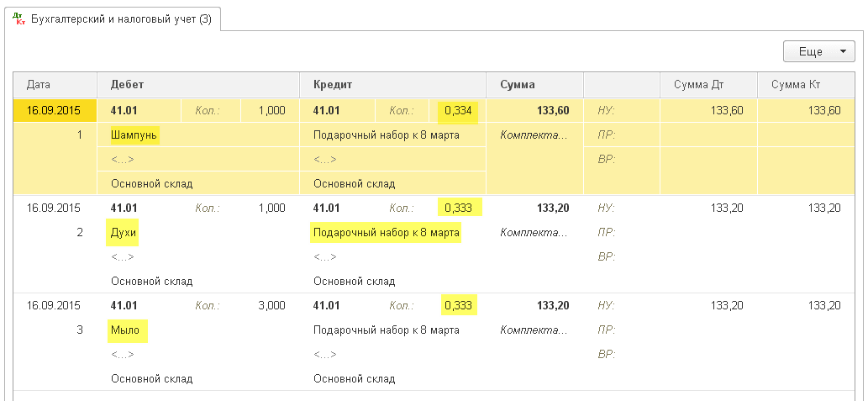
Task: Click the 3,000 debit quantity value
Action: (271, 305)
